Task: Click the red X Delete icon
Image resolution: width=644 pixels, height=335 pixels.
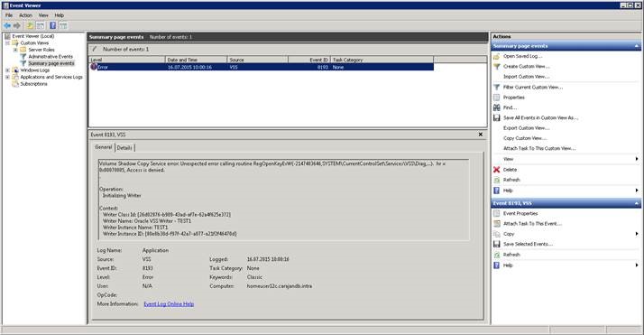Action: coord(497,170)
